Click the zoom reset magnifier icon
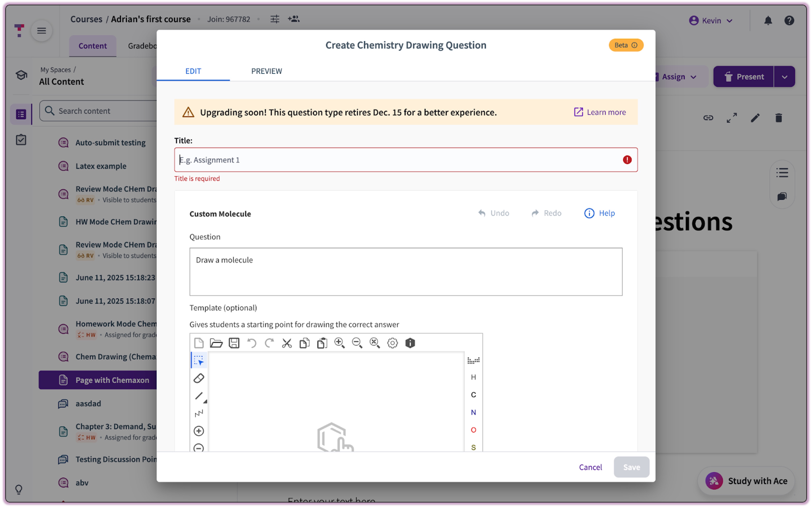Image resolution: width=812 pixels, height=508 pixels. (x=375, y=343)
